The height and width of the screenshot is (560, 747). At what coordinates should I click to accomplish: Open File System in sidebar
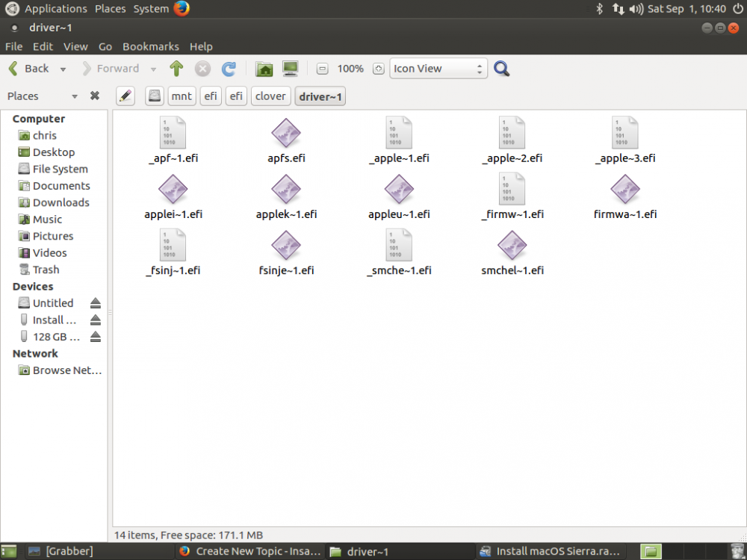pyautogui.click(x=53, y=169)
